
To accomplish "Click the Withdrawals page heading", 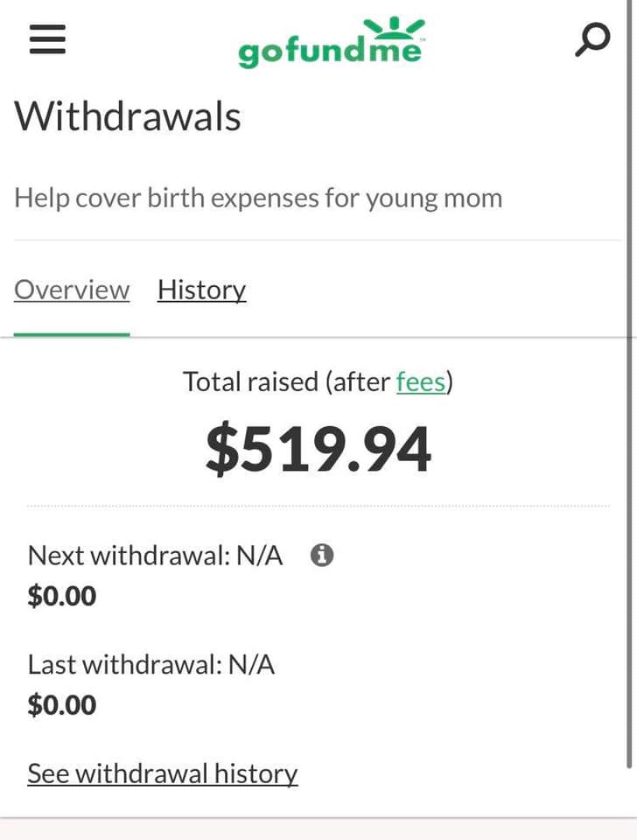I will (x=128, y=115).
